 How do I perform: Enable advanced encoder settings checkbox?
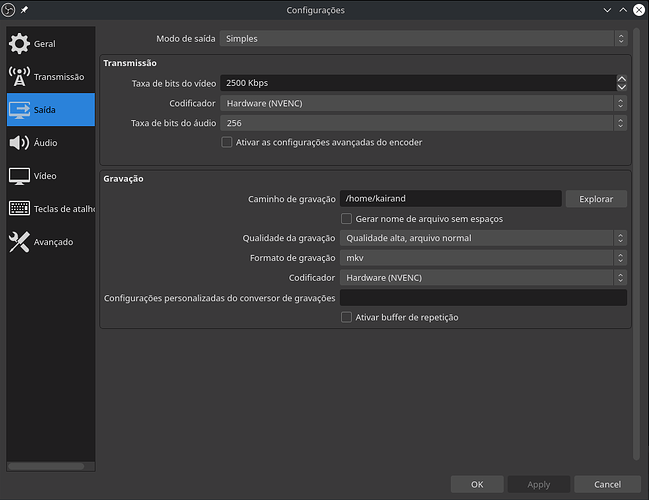click(x=227, y=142)
